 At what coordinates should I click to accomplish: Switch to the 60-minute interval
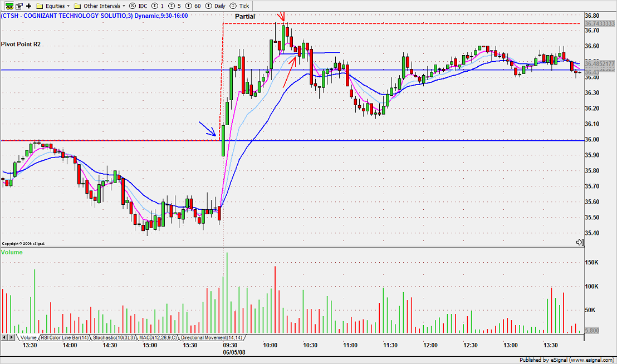tap(193, 6)
